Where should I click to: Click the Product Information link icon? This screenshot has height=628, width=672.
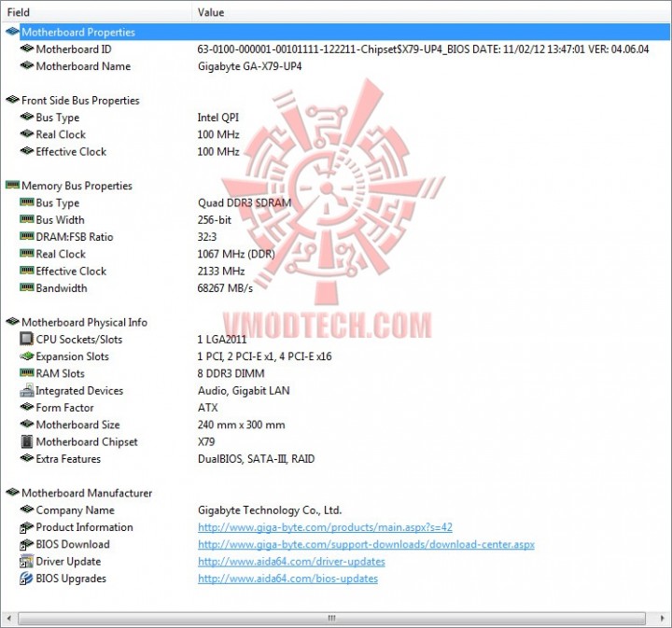click(x=26, y=527)
